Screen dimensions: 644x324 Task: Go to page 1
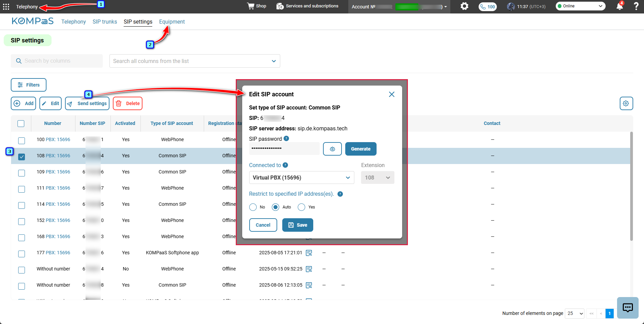(610, 314)
